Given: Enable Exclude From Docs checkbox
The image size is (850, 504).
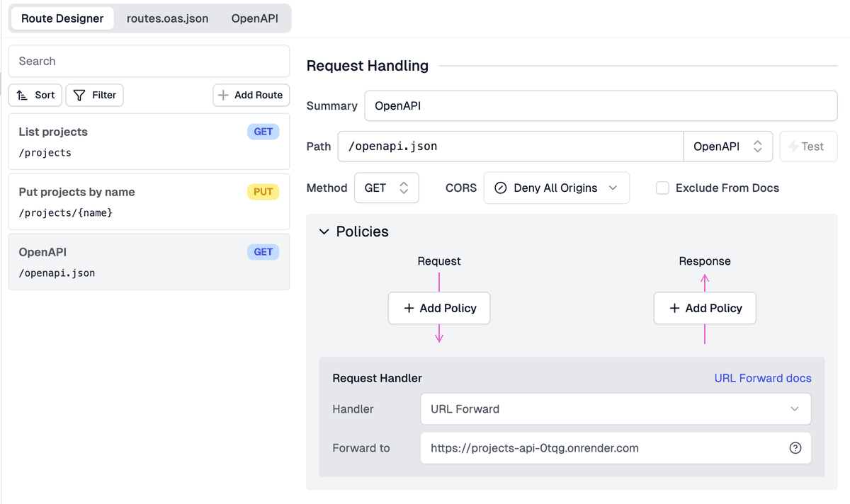Looking at the screenshot, I should pos(662,188).
